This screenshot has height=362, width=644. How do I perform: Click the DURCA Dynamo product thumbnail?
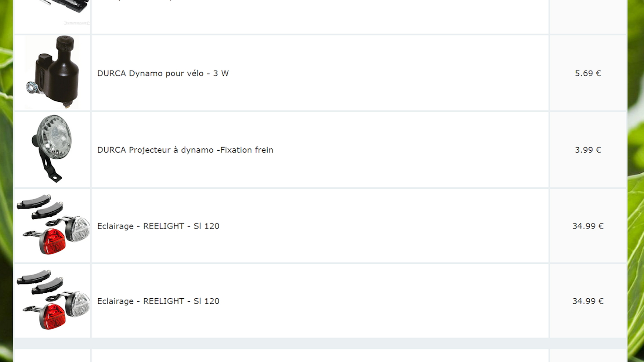53,72
